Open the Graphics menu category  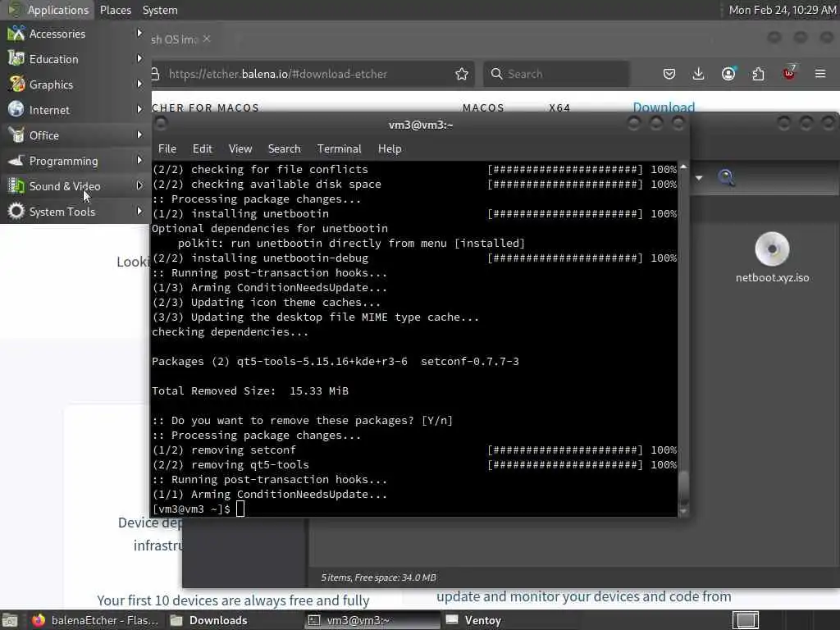(x=75, y=84)
